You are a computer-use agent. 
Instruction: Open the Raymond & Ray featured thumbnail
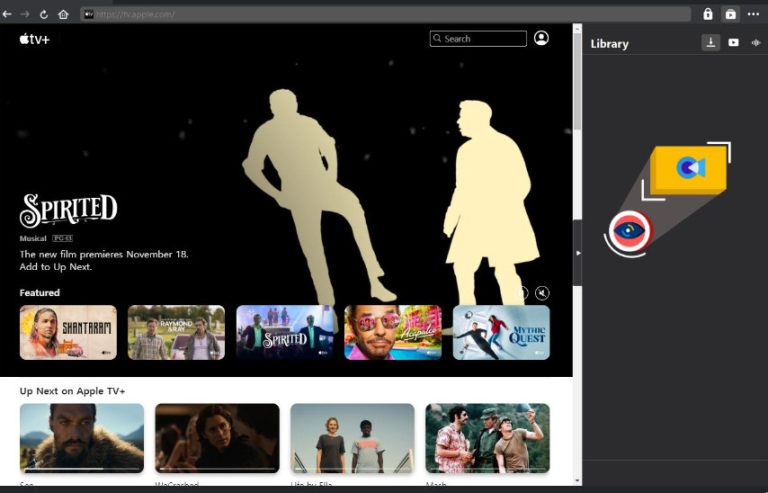point(176,332)
